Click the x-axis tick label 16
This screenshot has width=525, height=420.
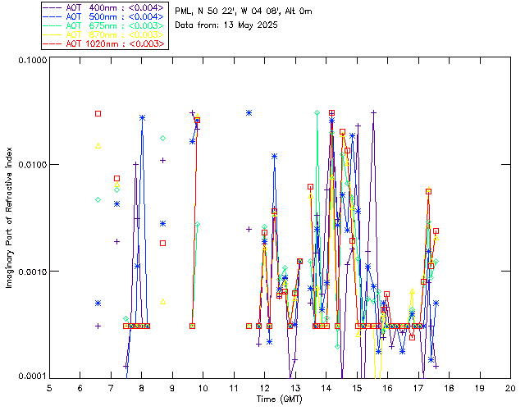(388, 388)
